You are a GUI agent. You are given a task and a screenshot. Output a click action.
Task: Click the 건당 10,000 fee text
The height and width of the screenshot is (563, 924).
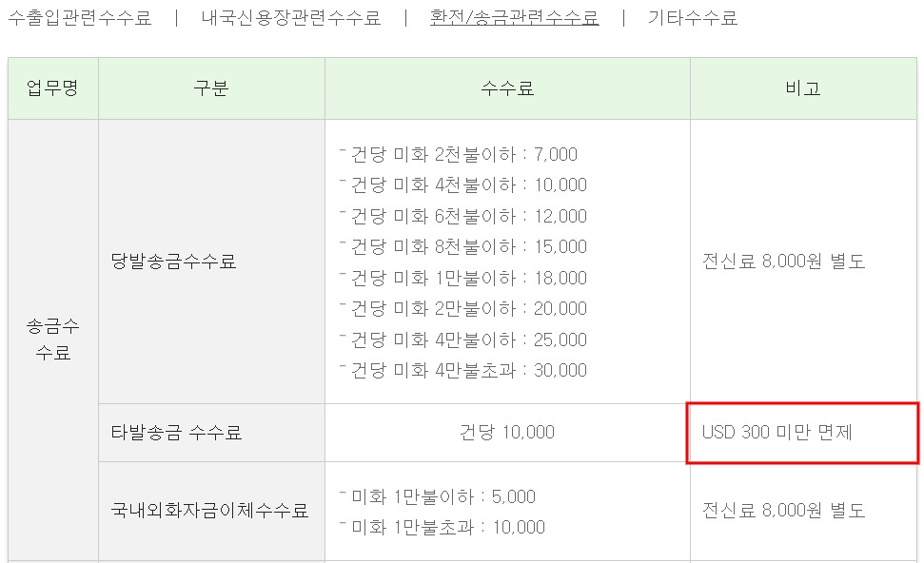[507, 433]
